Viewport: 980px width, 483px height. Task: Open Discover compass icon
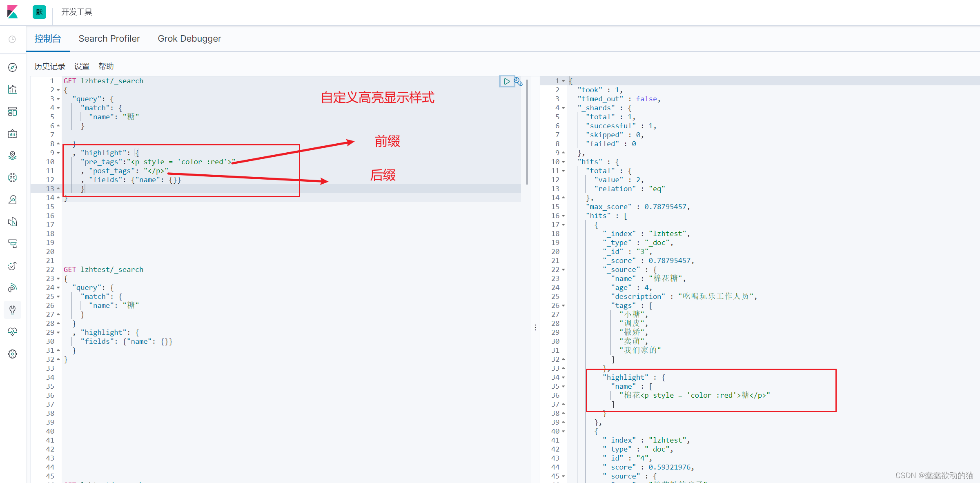point(12,67)
